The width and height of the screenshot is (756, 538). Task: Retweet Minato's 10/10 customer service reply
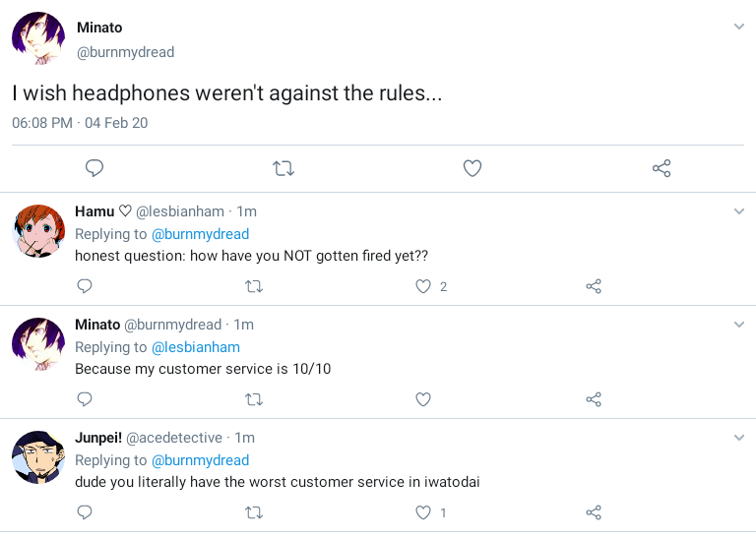coord(254,399)
